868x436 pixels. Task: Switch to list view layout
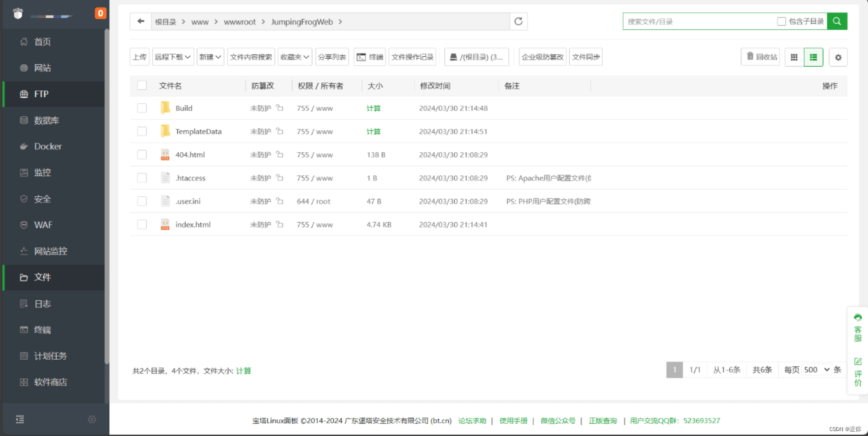(x=813, y=57)
